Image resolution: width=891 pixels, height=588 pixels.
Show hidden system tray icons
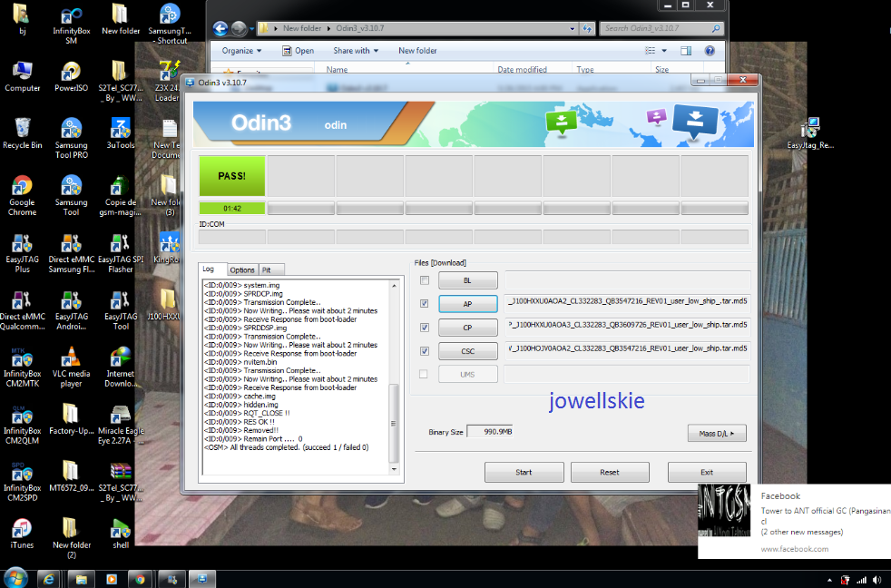tap(829, 580)
